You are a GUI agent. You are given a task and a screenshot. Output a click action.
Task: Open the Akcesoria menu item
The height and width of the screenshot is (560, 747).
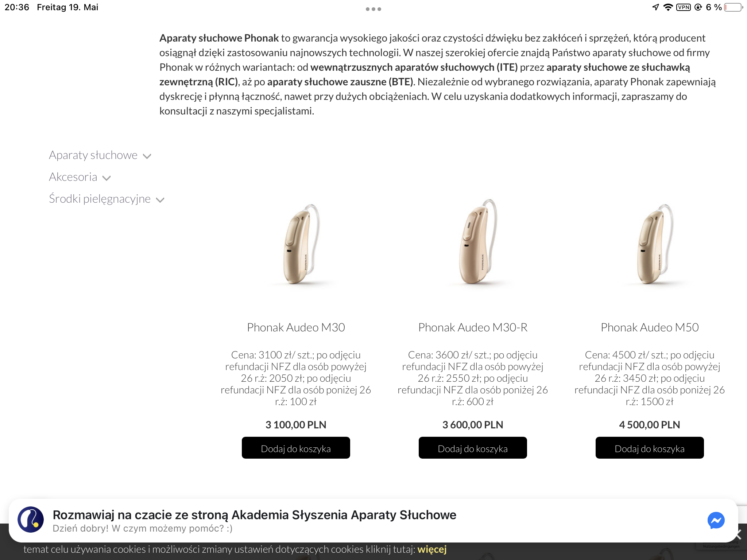73,177
